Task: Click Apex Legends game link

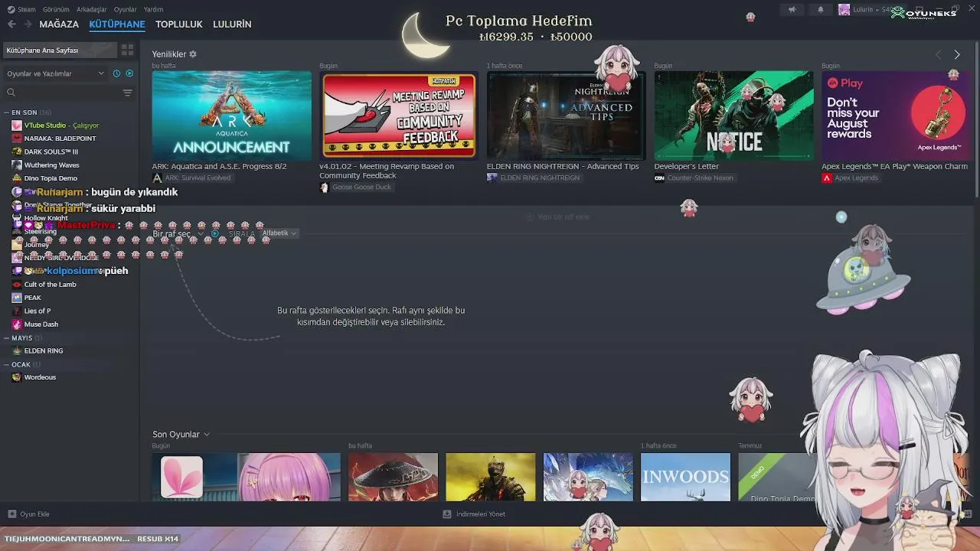Action: click(x=850, y=178)
